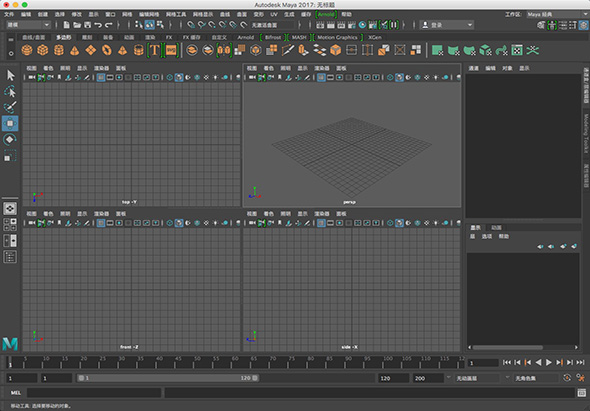This screenshot has height=411, width=590.
Task: Import SVG using the SVG shelf icon
Action: (x=171, y=50)
